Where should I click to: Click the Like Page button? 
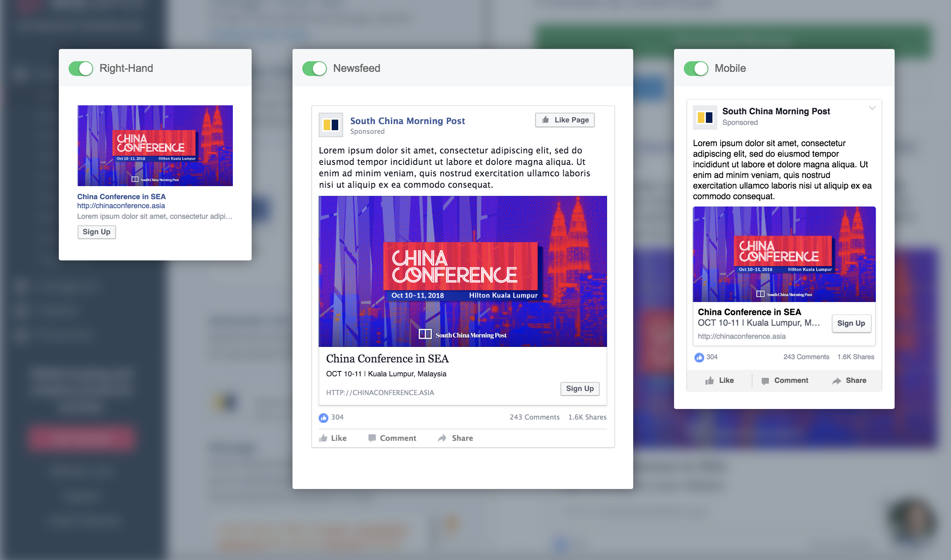tap(565, 120)
